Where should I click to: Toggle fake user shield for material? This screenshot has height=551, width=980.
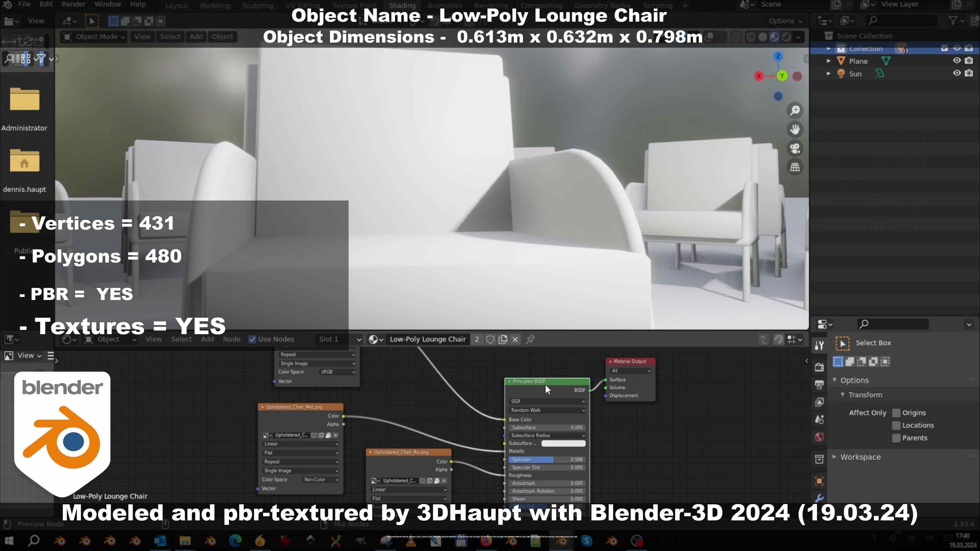[490, 339]
